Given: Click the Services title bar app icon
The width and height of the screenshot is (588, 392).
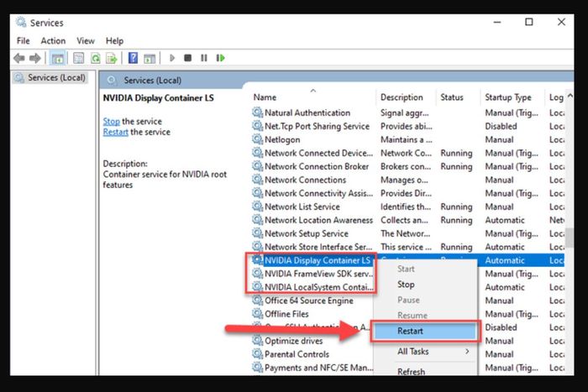Looking at the screenshot, I should 21,22.
